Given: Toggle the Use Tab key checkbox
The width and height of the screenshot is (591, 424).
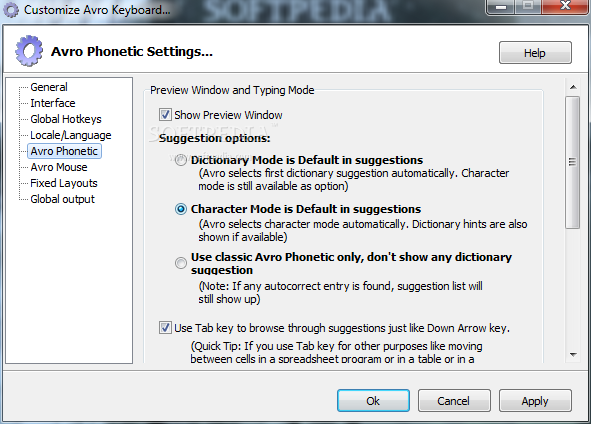Looking at the screenshot, I should pyautogui.click(x=165, y=328).
